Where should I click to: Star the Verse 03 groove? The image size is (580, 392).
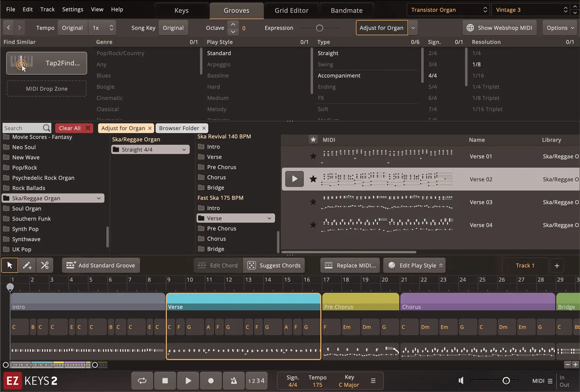tap(313, 202)
